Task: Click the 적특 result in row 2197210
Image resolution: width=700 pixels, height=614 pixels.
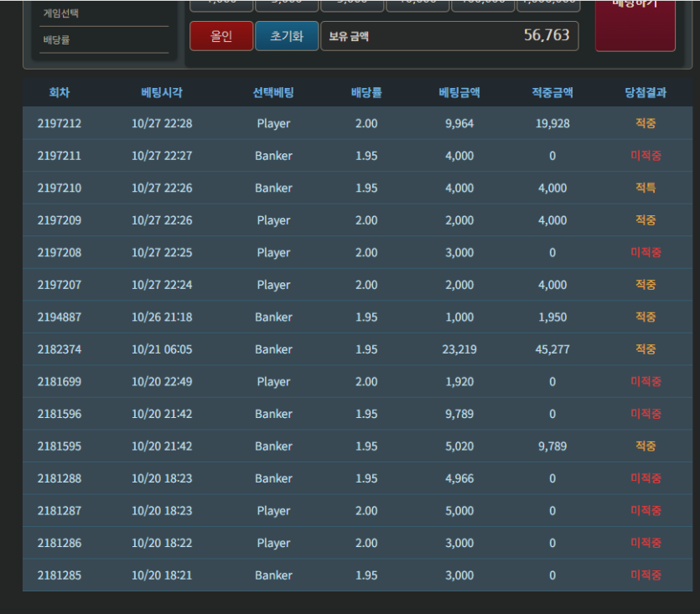Action: point(646,188)
